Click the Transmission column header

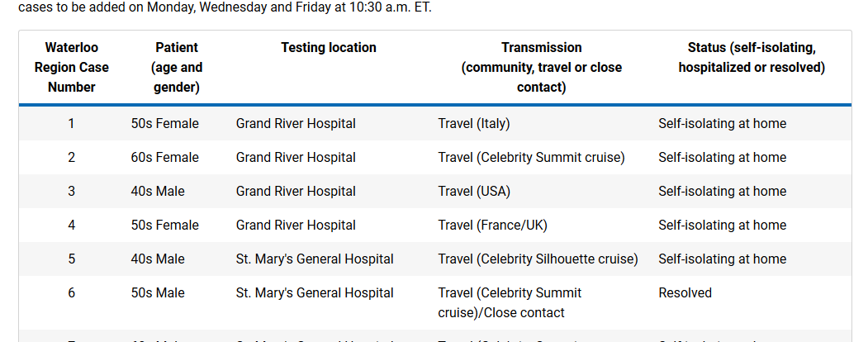(x=541, y=67)
